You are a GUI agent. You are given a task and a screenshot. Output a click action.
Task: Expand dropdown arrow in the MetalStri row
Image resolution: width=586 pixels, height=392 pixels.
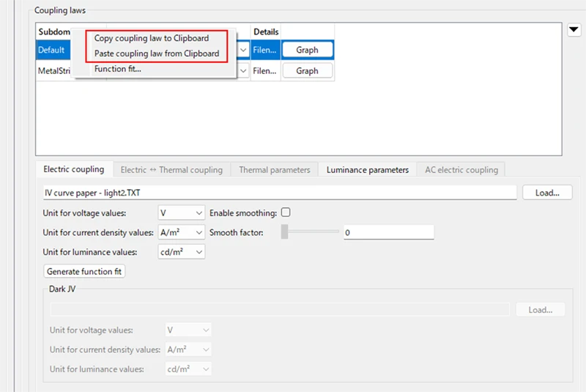pyautogui.click(x=243, y=70)
